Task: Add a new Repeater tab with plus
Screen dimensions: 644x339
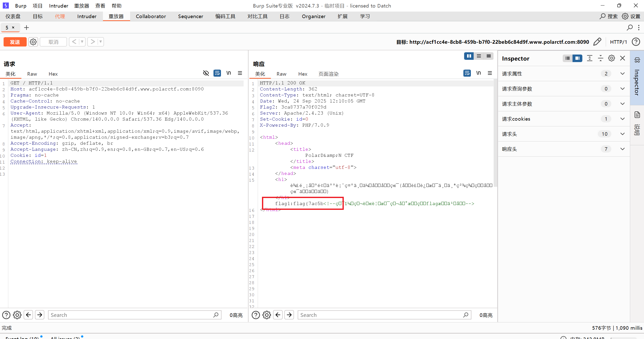Action: click(26, 28)
